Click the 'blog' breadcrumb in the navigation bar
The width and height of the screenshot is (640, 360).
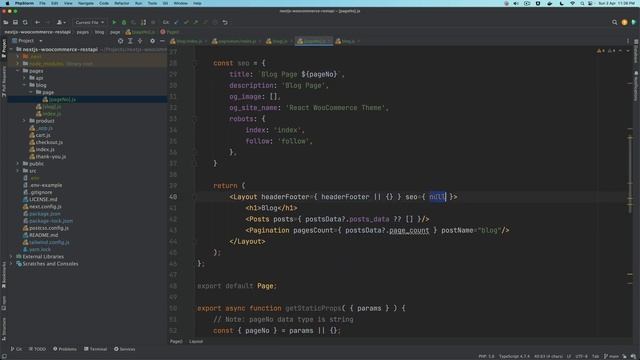(100, 32)
